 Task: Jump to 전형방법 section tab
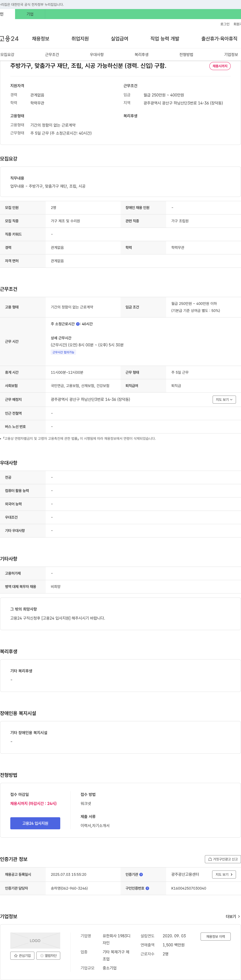[x=186, y=55]
